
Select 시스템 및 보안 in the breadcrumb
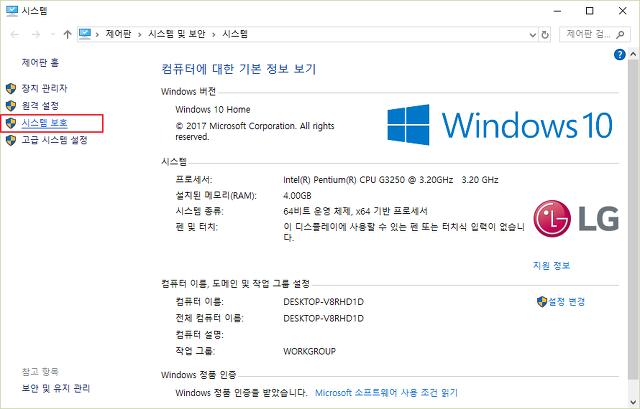coord(176,34)
